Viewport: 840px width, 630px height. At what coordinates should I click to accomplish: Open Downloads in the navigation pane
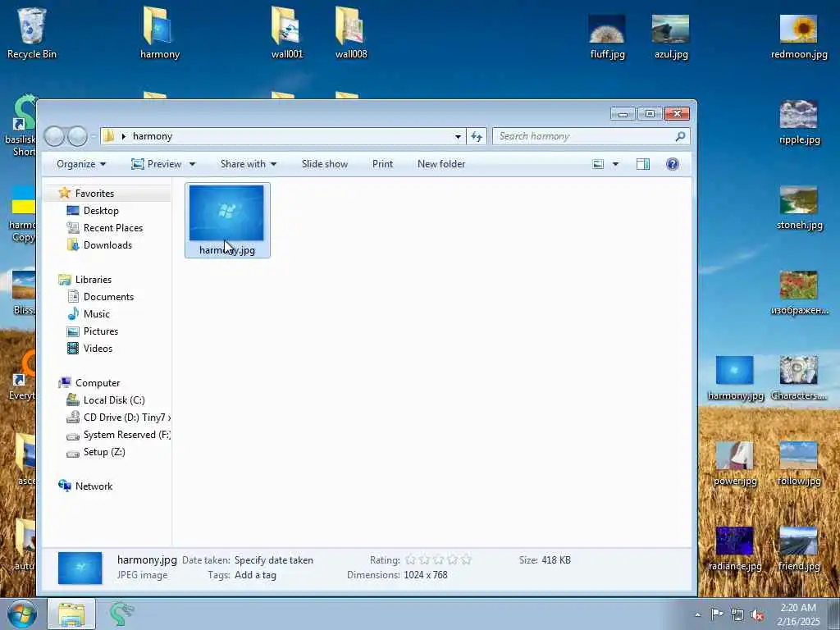coord(107,244)
